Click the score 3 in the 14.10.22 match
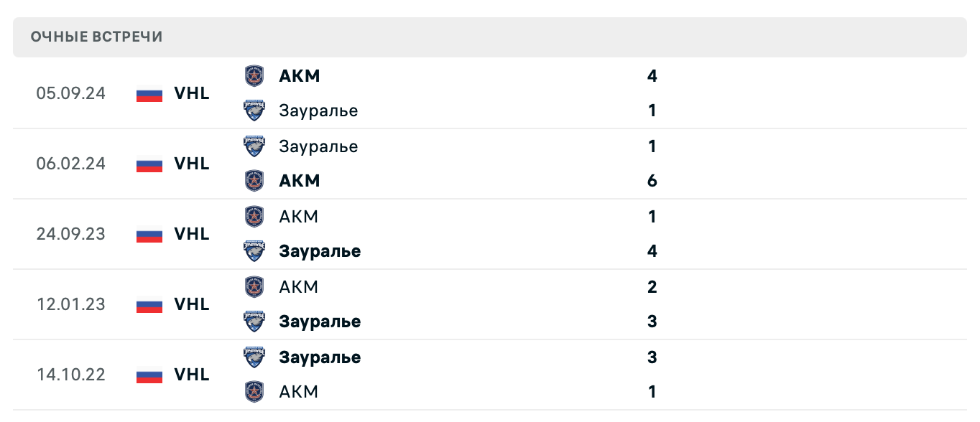This screenshot has width=980, height=422. 652,357
